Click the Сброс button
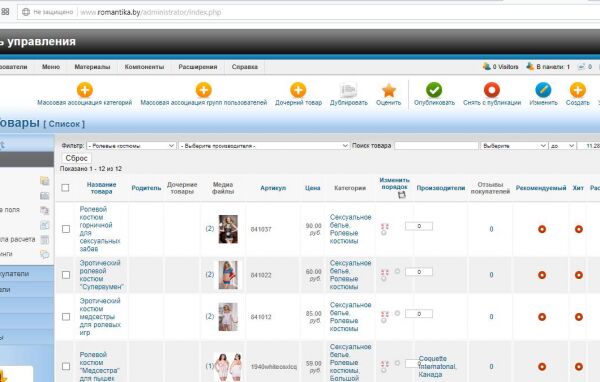 tap(76, 158)
